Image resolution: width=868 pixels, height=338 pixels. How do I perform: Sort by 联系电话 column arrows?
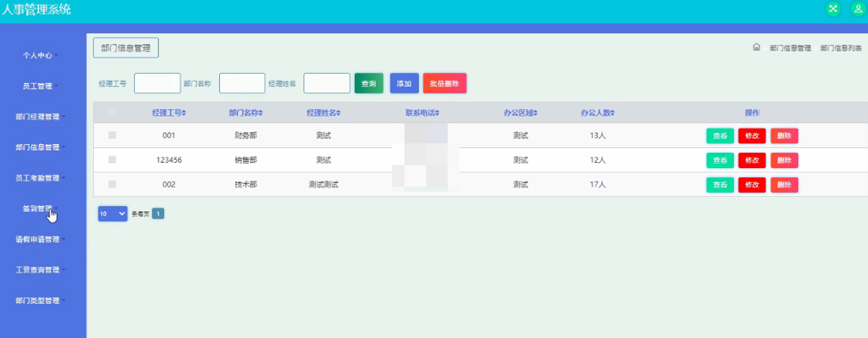(x=437, y=113)
